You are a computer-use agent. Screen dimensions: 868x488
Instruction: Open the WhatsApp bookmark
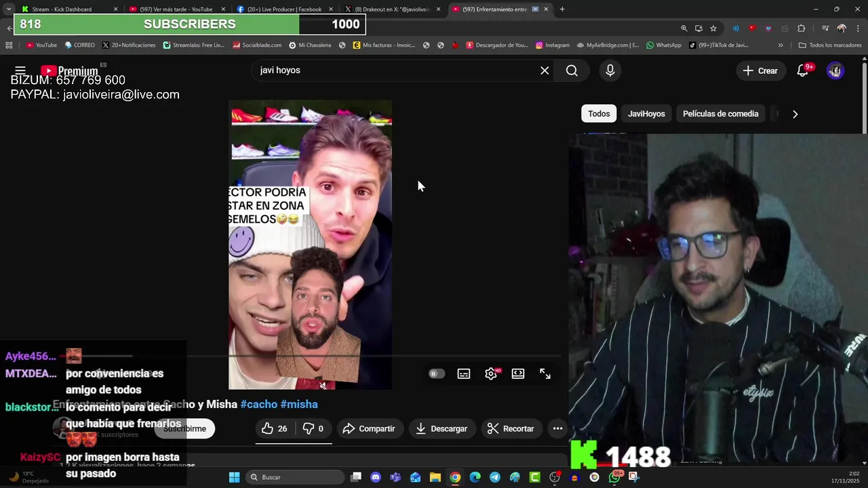[x=663, y=45]
